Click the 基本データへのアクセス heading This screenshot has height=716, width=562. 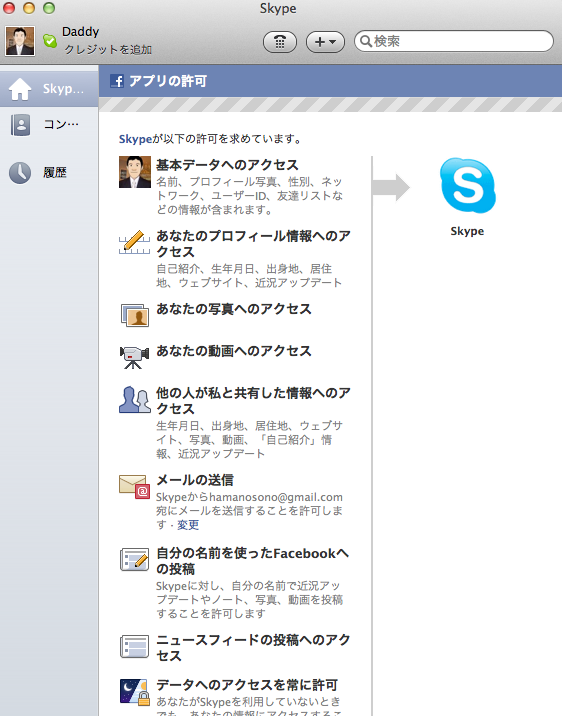(x=227, y=165)
